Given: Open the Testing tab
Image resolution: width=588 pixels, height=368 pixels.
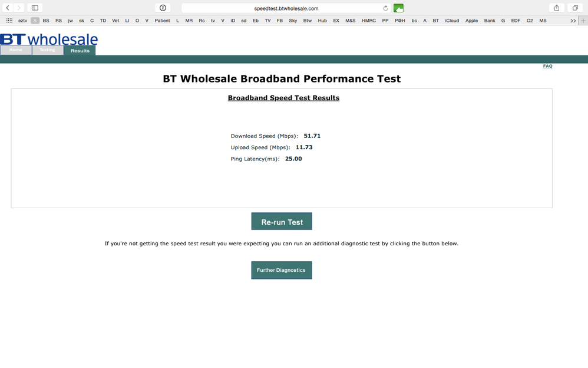Looking at the screenshot, I should tap(47, 50).
